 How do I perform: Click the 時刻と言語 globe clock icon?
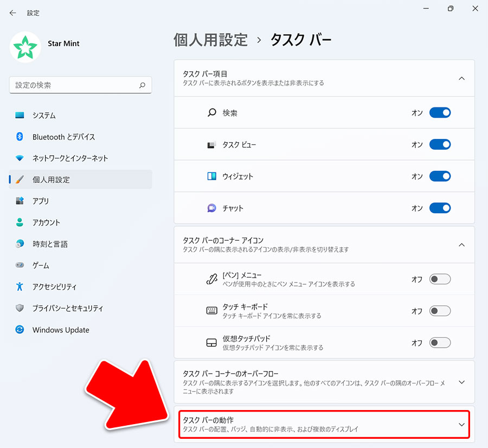(x=20, y=244)
